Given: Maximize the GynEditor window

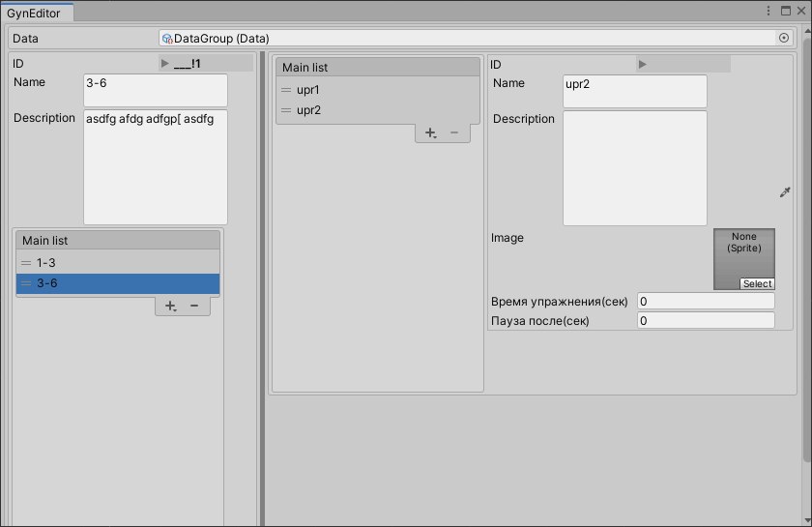Looking at the screenshot, I should [786, 11].
